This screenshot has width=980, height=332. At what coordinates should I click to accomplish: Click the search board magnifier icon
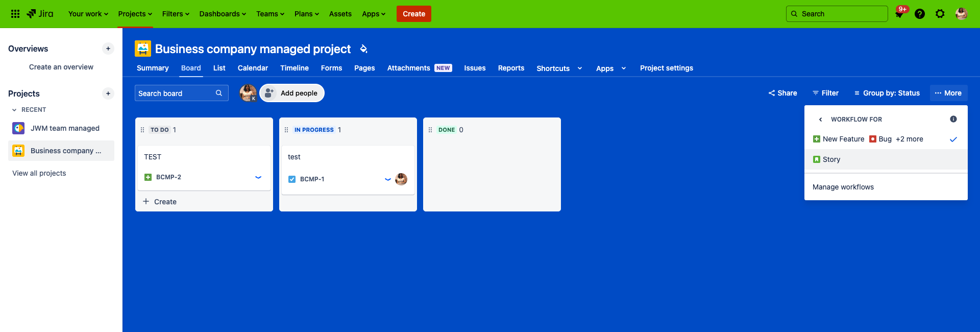(x=219, y=93)
